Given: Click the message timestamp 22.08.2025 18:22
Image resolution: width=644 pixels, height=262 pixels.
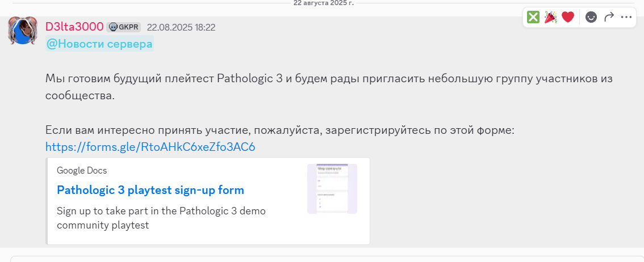Looking at the screenshot, I should coord(181,27).
